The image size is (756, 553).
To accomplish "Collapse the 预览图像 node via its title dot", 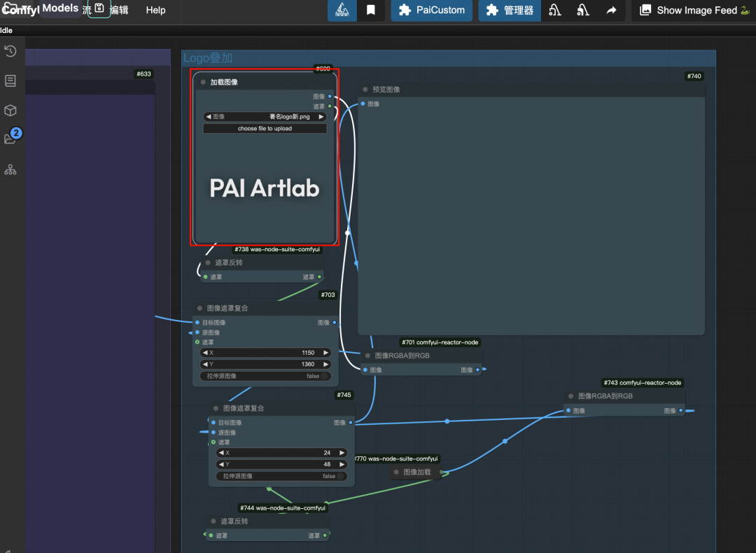I will coord(365,89).
